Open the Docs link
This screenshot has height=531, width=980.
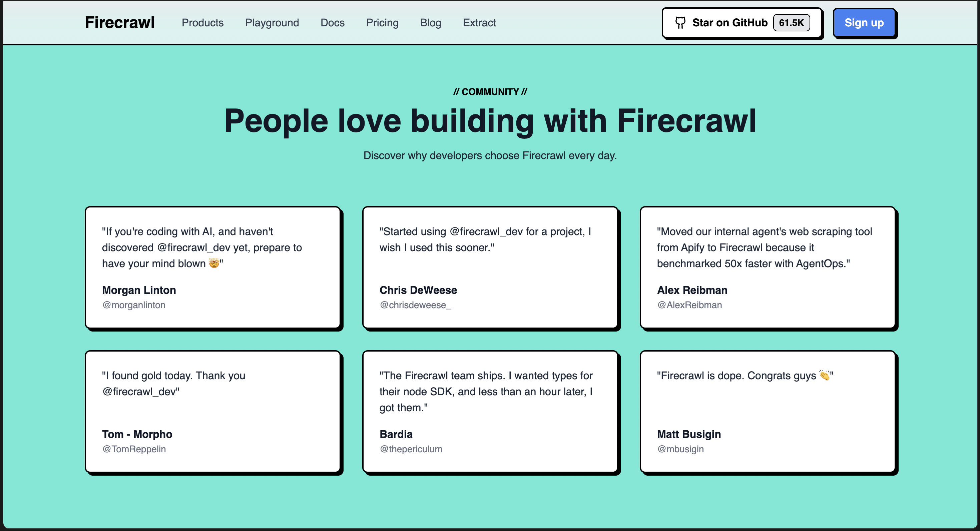[332, 23]
